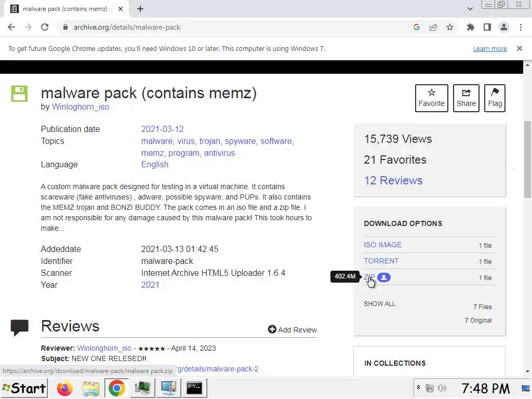
Task: Click scrollbar down arrow
Action: click(527, 371)
